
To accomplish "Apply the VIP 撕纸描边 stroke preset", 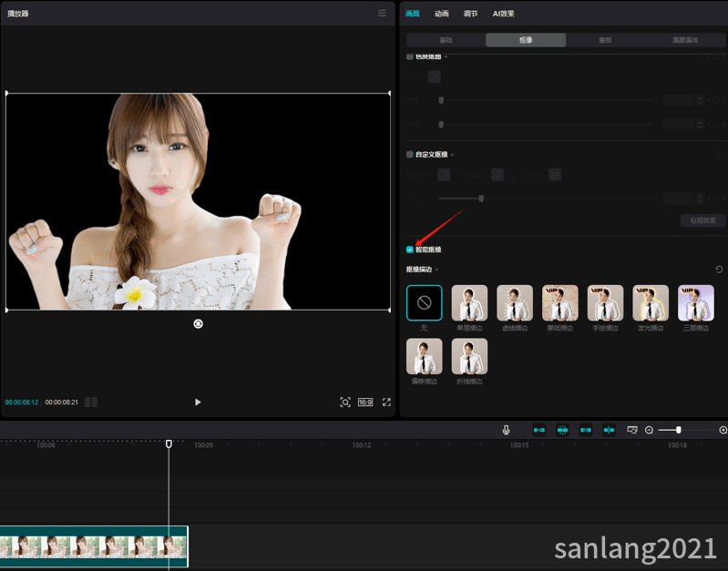I will [560, 302].
